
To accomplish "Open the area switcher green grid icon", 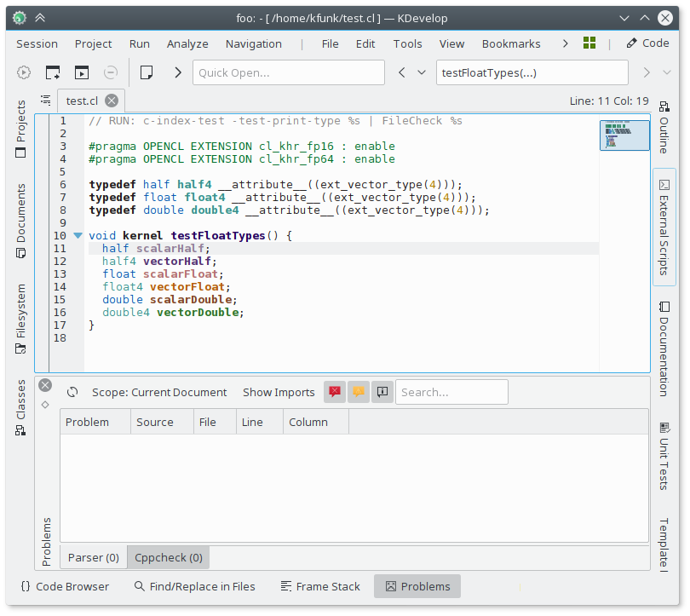I will [589, 43].
